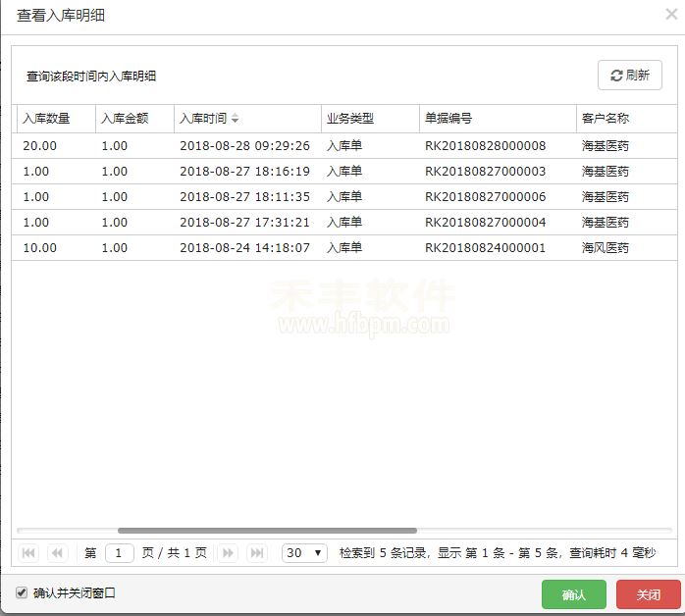Click the previous page arrow icon
This screenshot has height=616, width=685.
pos(57,553)
